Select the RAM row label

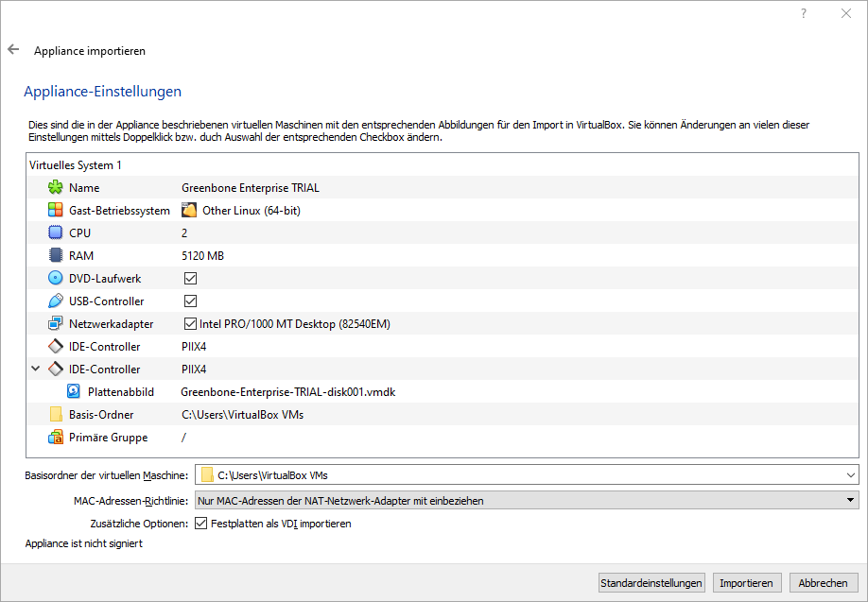81,255
